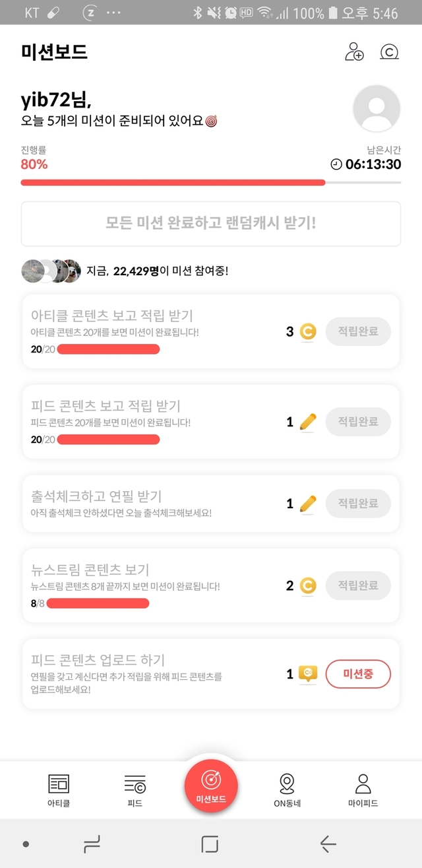Tap 적립완료 for 아티클 콘텐츠 mission

click(x=358, y=331)
